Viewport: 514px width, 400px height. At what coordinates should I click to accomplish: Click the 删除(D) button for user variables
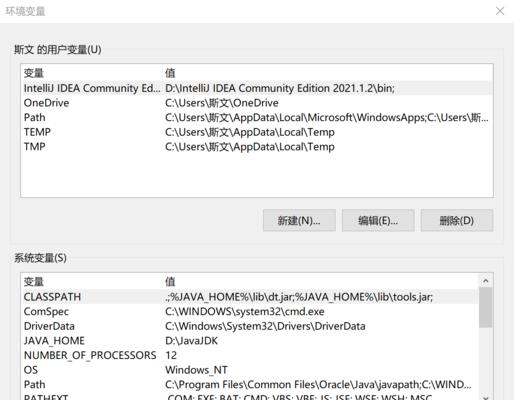457,220
